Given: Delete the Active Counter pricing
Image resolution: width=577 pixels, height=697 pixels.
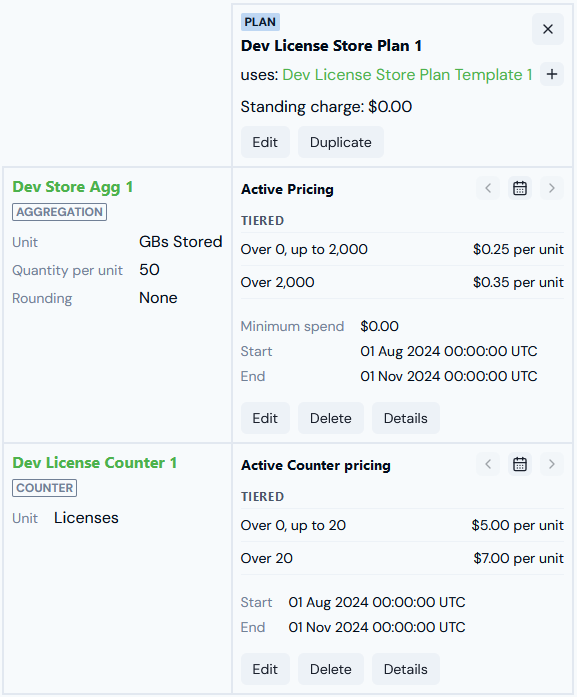Looking at the screenshot, I should (x=331, y=669).
